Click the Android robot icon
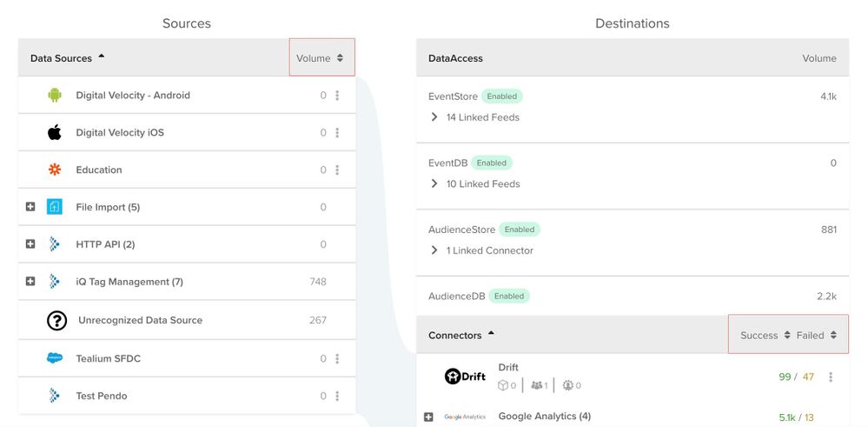Screen dimensions: 868x427 point(55,96)
